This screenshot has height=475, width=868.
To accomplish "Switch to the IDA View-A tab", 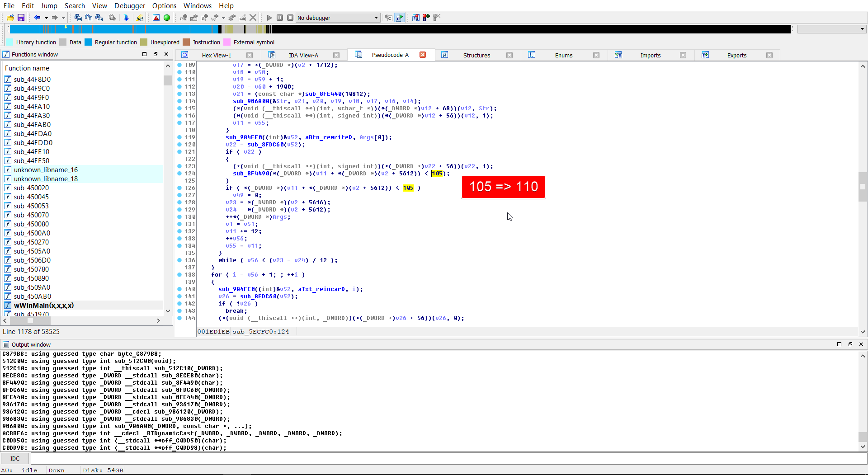I will 303,55.
